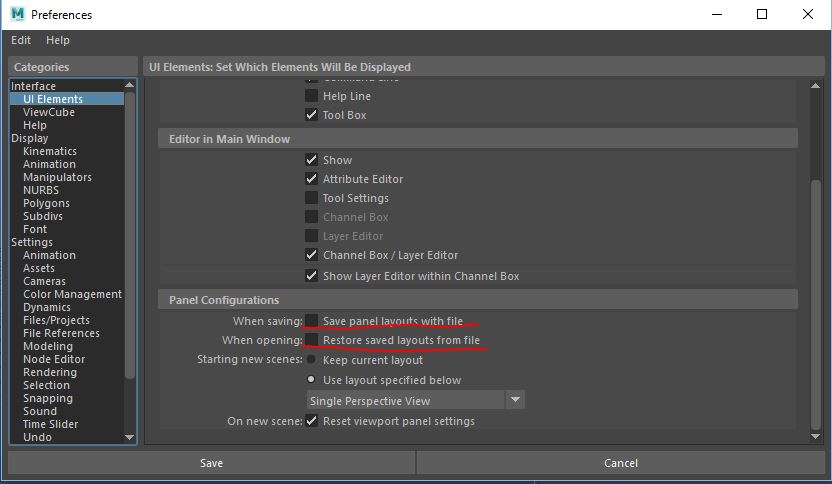
Task: Click the Cancel button
Action: click(621, 463)
